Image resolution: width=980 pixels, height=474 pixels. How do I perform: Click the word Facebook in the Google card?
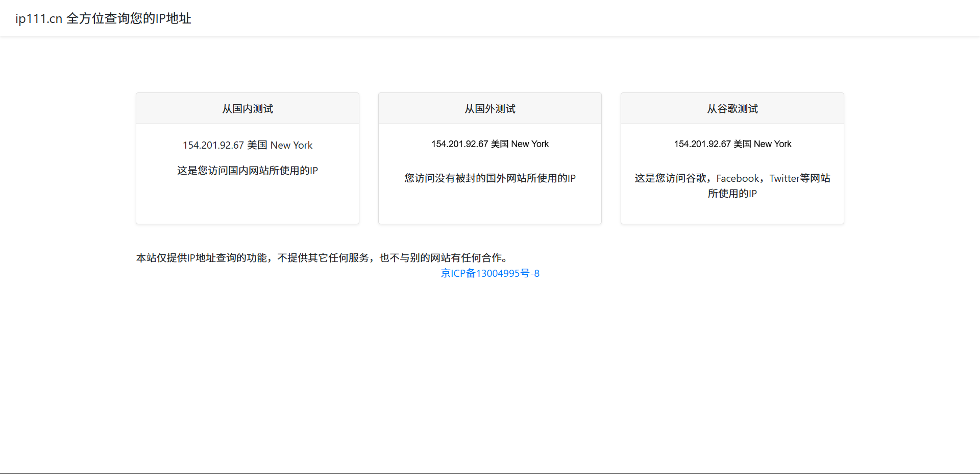coord(738,178)
